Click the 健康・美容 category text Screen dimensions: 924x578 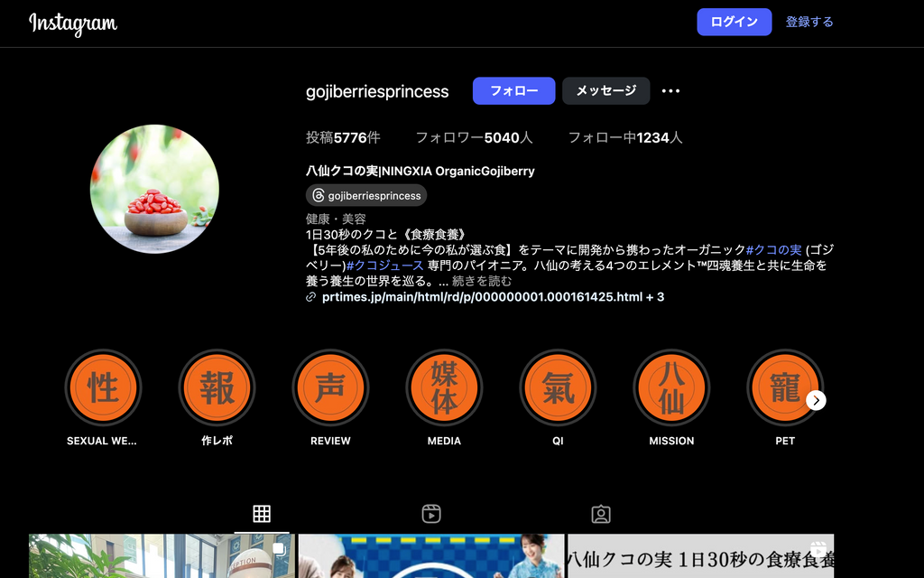[x=336, y=219]
